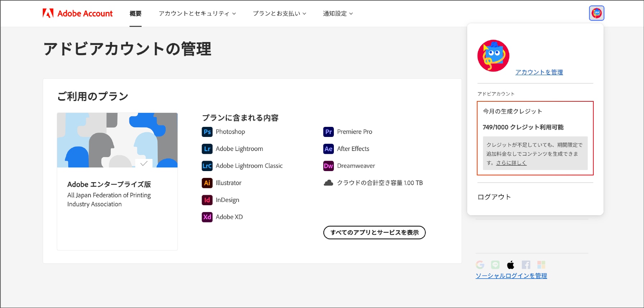Click 今月の生成クレジット heading

point(512,111)
